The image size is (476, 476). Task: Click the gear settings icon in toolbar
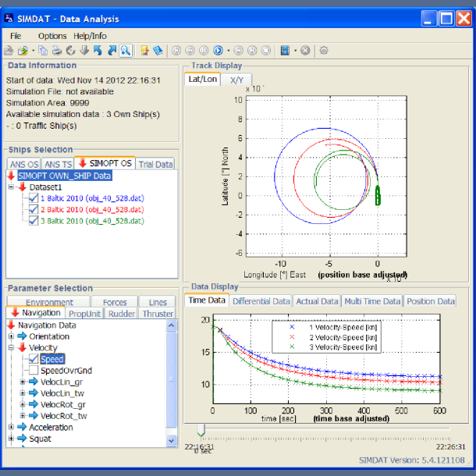click(324, 51)
